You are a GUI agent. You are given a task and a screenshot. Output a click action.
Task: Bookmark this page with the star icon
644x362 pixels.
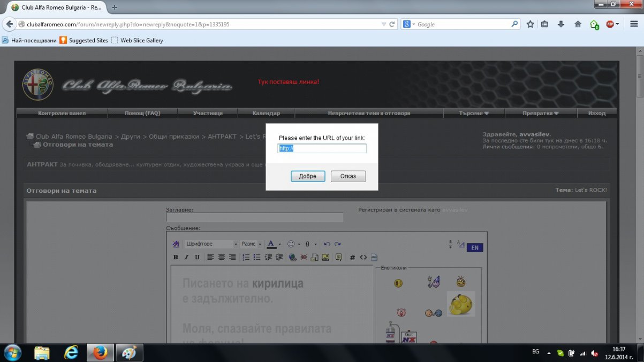tap(530, 24)
